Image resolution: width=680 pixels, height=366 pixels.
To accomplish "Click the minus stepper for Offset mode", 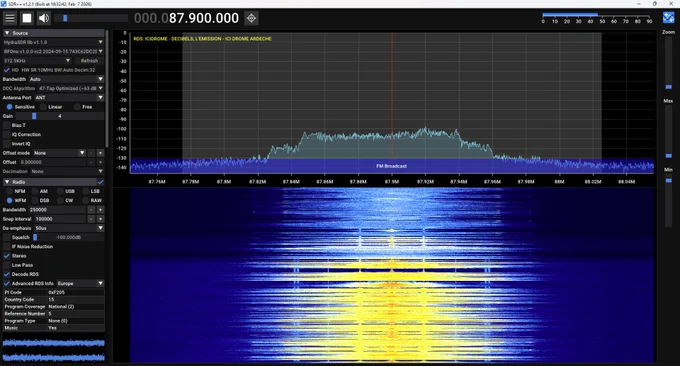I will pyautogui.click(x=91, y=153).
